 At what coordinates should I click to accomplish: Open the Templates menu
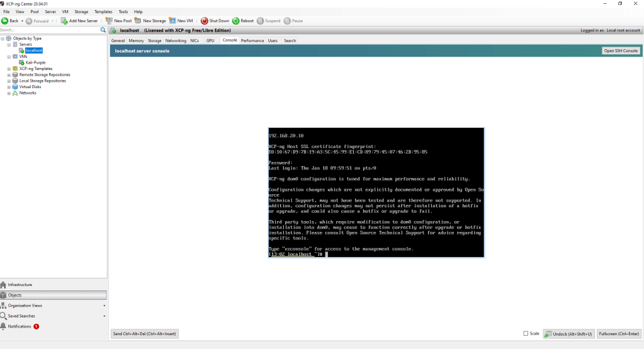tap(103, 11)
